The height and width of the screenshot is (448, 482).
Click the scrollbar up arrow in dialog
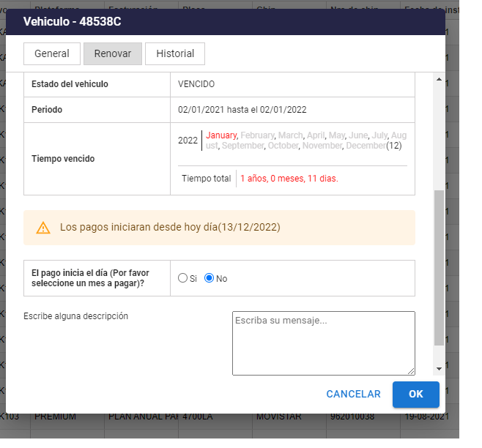pos(439,79)
